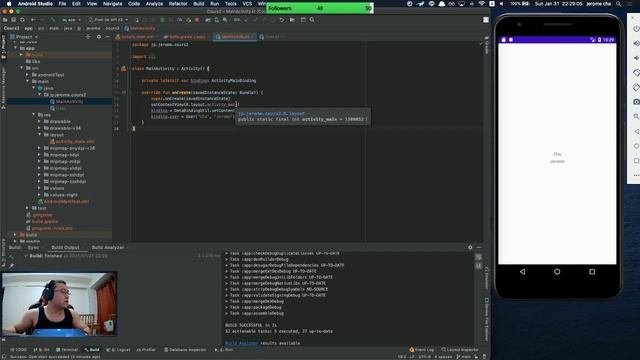Open the Pixel device selector dropdown

108,20
